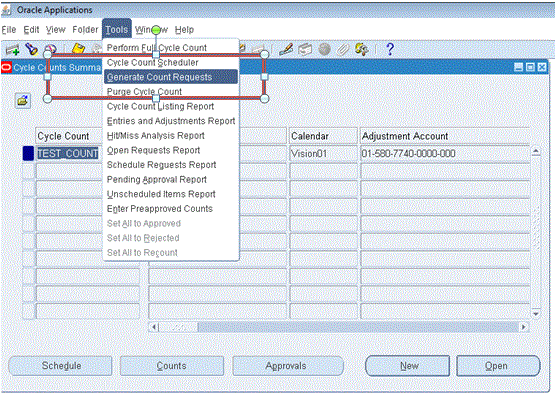
Task: Run Cycle Count Listing Report
Action: [x=160, y=106]
